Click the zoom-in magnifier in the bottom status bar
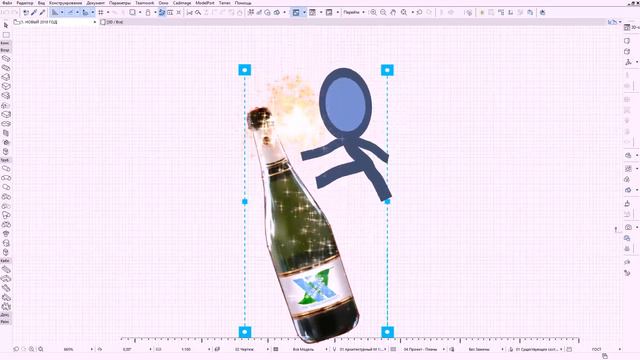The width and height of the screenshot is (640, 360). tap(31, 349)
